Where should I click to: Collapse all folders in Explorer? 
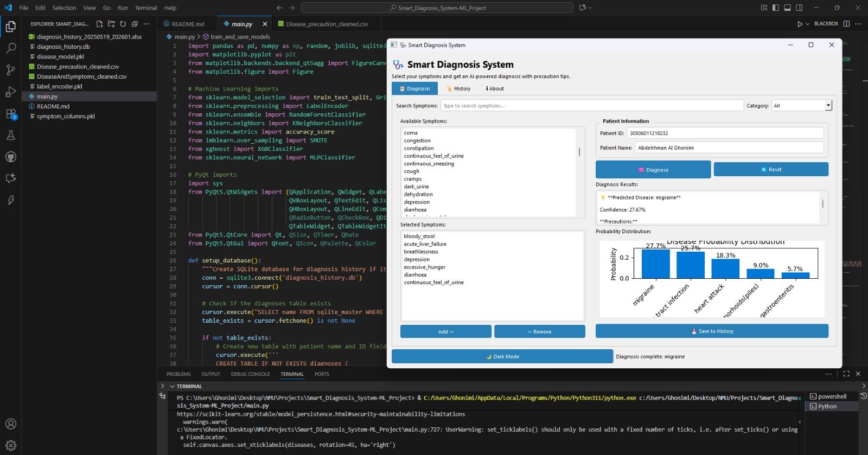tap(134, 24)
